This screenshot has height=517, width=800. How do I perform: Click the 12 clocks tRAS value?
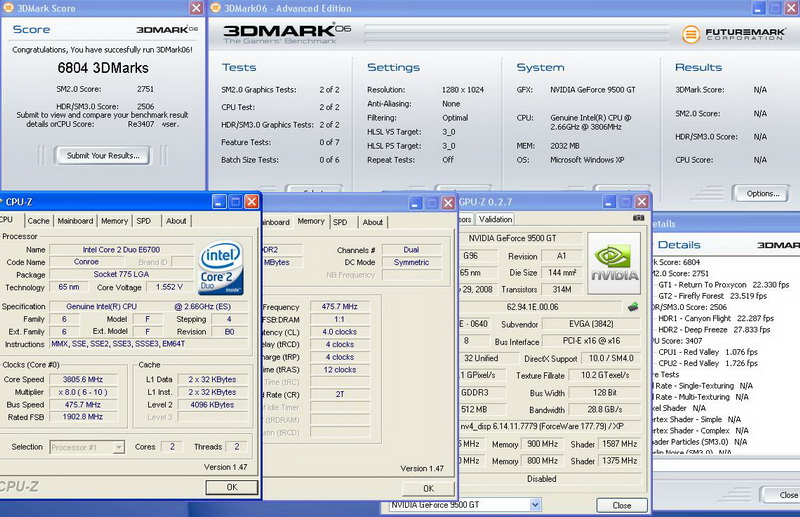[340, 370]
